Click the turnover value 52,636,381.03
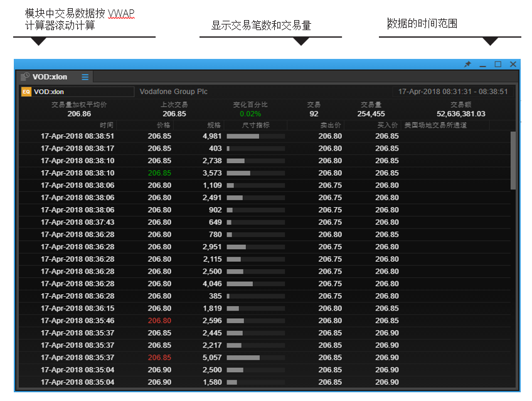Screen dimensions: 532x401 (460, 114)
